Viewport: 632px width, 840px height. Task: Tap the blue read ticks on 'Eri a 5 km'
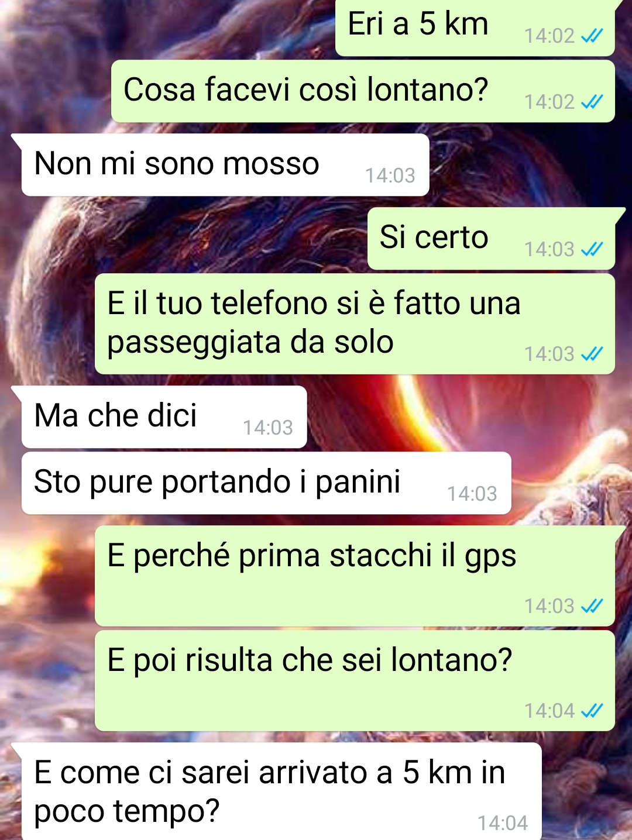click(592, 36)
